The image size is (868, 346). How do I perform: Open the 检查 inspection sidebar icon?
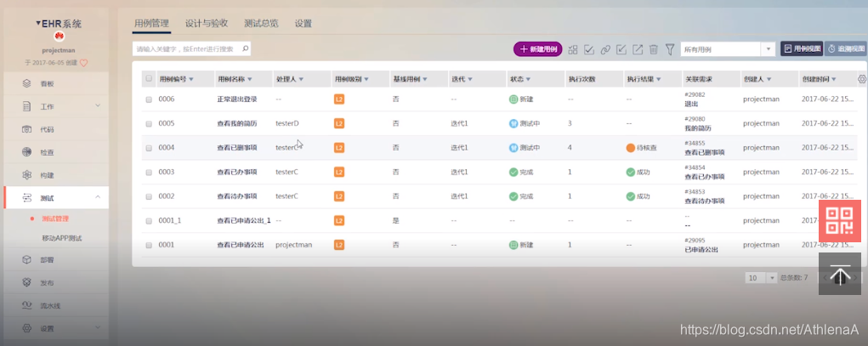click(x=26, y=151)
